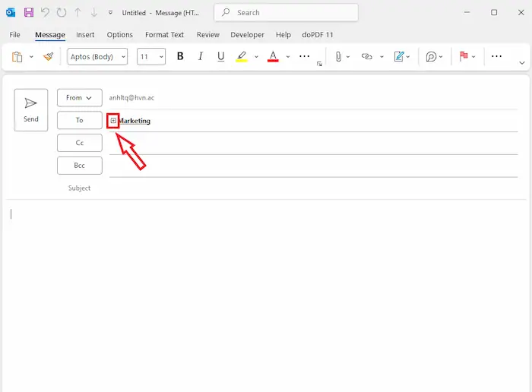Attach a file with the paperclip icon
The image size is (532, 392).
338,56
